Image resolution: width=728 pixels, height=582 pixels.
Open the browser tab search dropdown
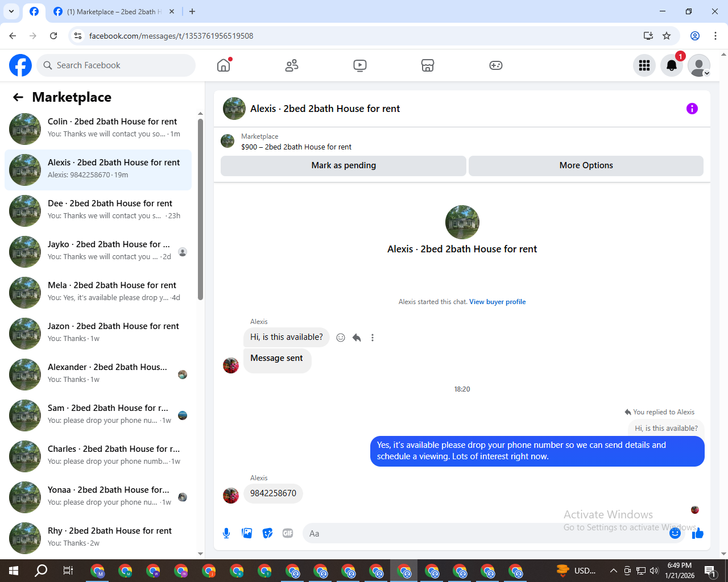pyautogui.click(x=11, y=11)
